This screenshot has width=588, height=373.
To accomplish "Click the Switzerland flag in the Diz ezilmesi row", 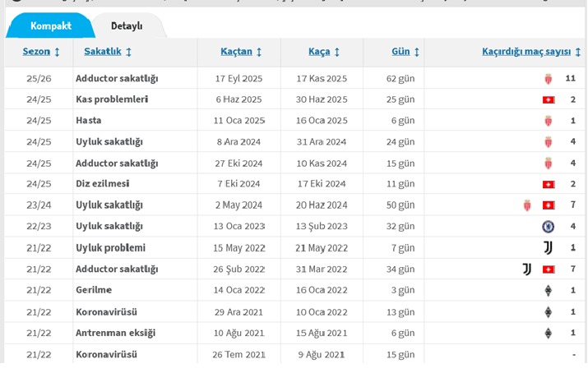I will [549, 184].
